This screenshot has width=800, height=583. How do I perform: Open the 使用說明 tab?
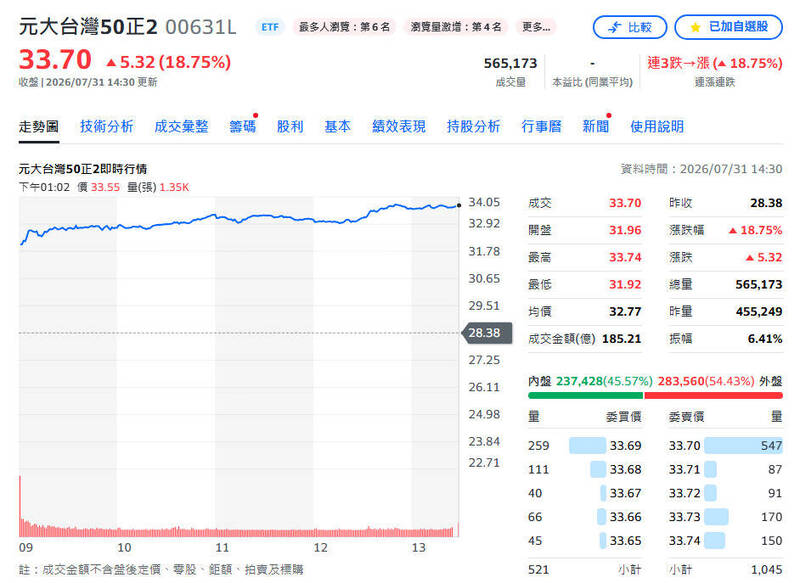tap(657, 126)
